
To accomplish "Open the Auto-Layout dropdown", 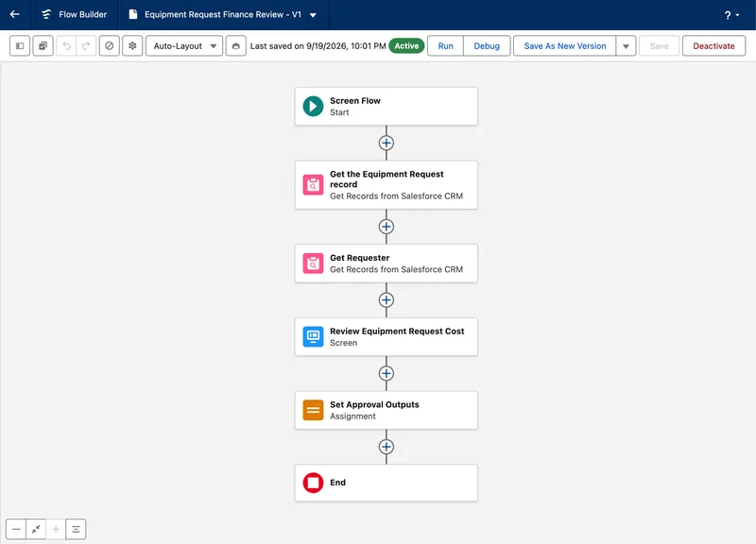I will [184, 45].
